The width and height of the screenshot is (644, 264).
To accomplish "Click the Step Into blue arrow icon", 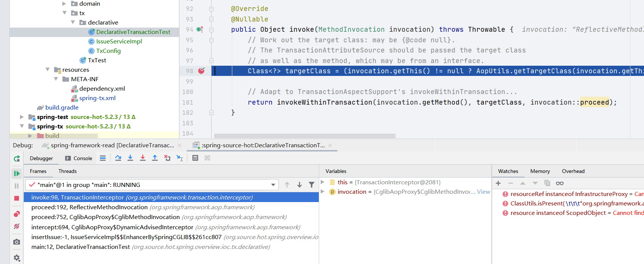I will tap(130, 158).
